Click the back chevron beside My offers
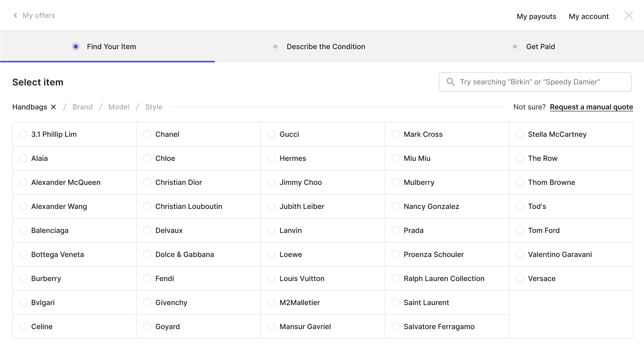 (15, 16)
